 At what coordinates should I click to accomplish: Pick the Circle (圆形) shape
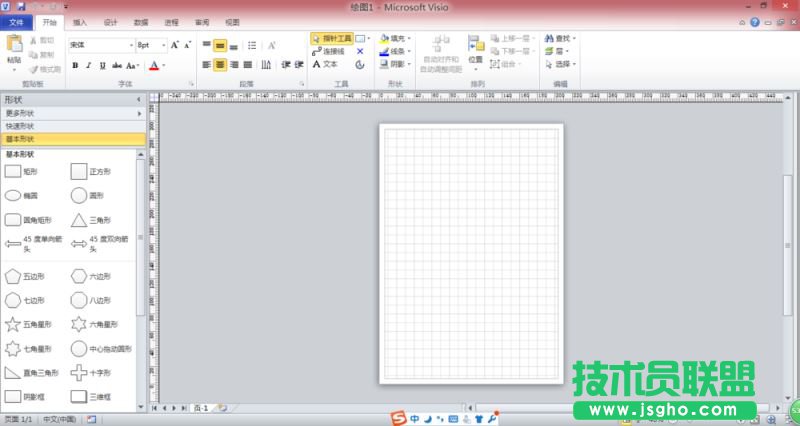tap(87, 195)
